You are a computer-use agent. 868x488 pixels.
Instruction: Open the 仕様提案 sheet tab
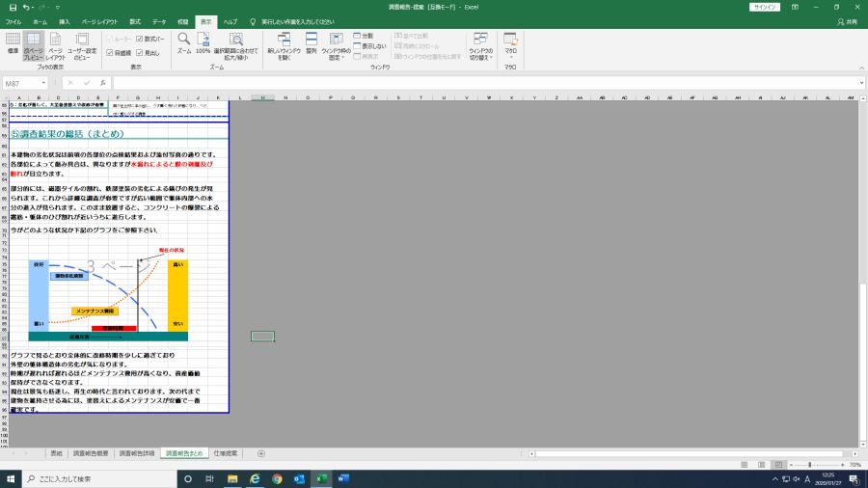226,453
